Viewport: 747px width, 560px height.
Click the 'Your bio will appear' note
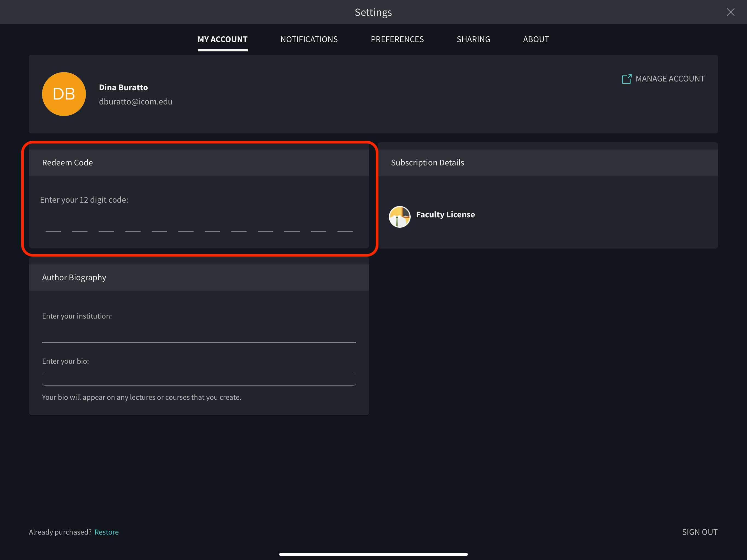(x=141, y=397)
